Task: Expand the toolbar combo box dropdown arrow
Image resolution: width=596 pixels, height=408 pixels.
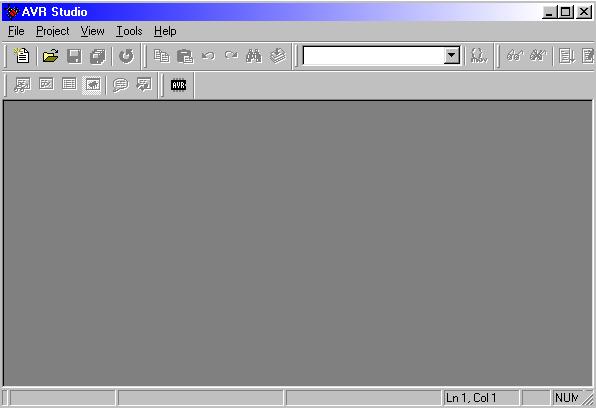Action: pyautogui.click(x=451, y=56)
